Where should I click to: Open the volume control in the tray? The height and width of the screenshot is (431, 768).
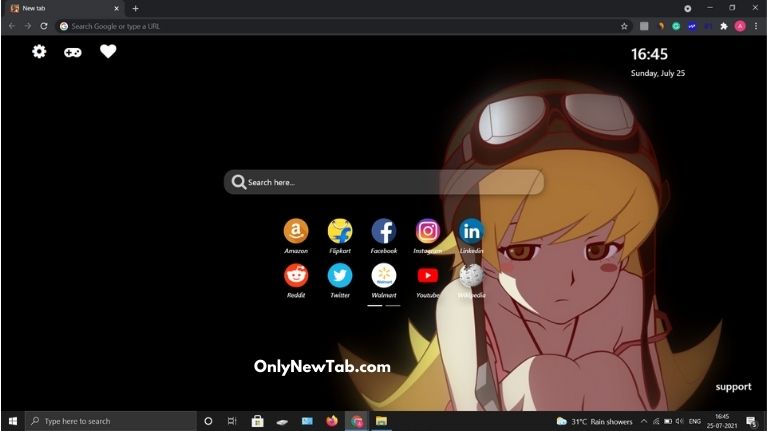coord(679,421)
